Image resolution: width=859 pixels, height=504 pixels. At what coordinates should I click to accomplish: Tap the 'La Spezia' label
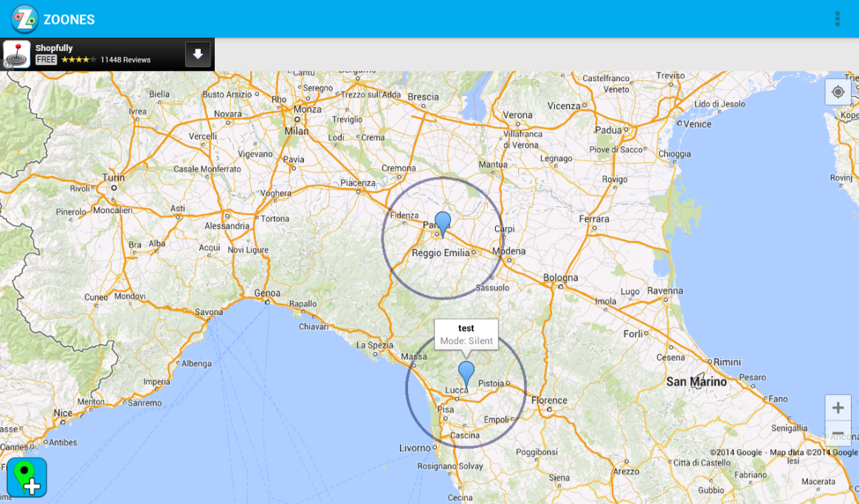375,345
